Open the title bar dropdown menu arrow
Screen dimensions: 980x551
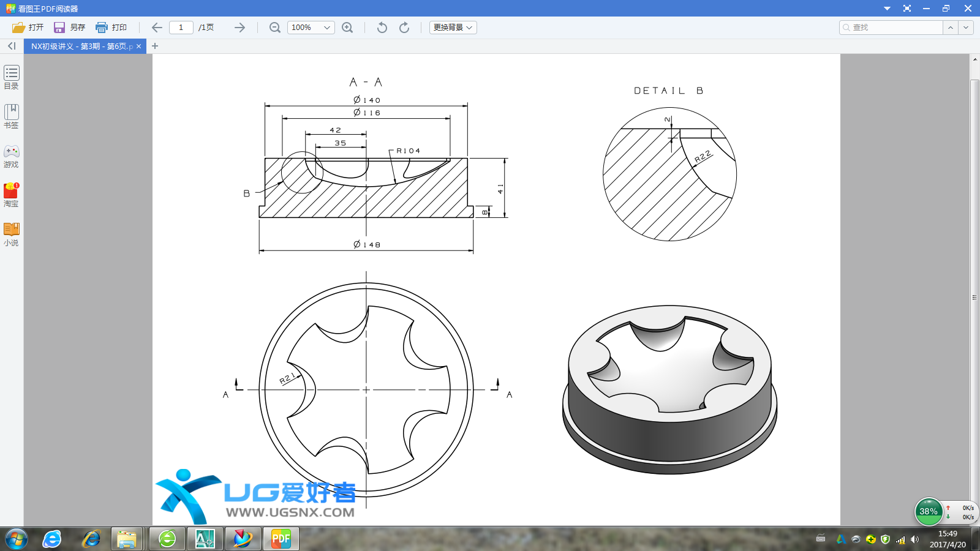coord(887,9)
